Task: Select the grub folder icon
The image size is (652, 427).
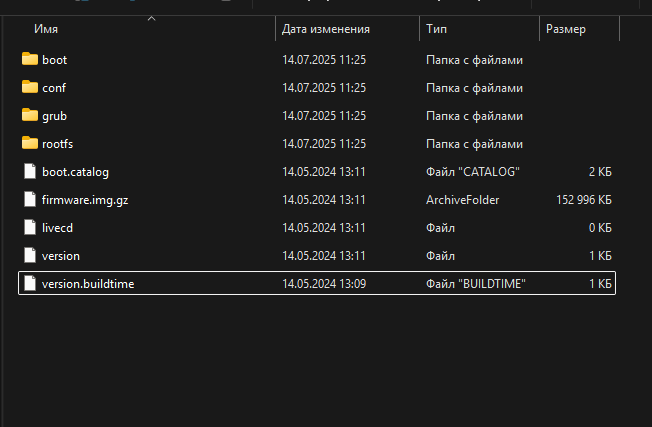Action: pos(30,115)
